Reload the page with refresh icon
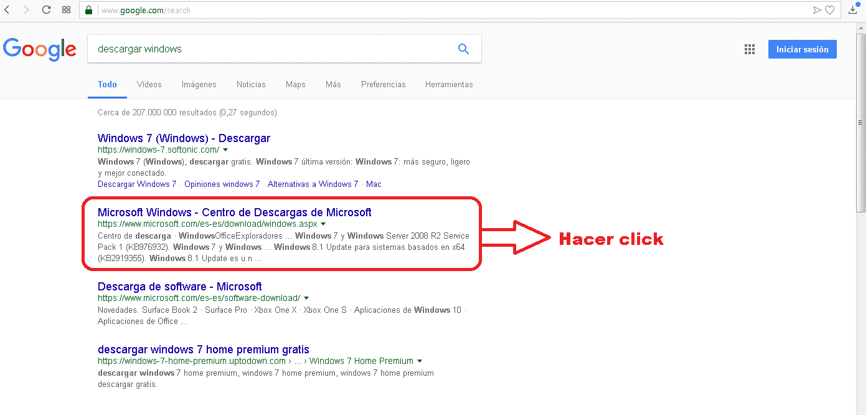This screenshot has height=415, width=868. pos(46,10)
